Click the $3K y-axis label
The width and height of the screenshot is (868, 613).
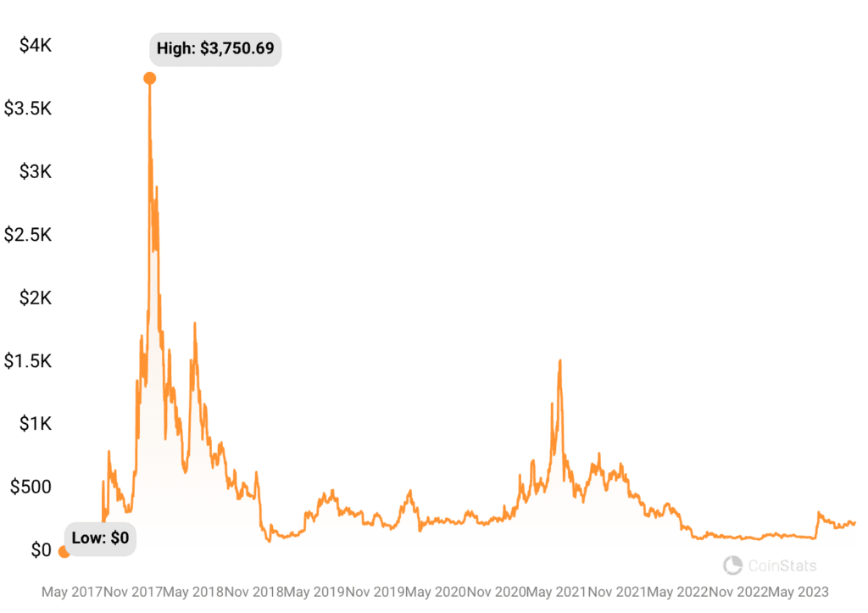[x=36, y=171]
